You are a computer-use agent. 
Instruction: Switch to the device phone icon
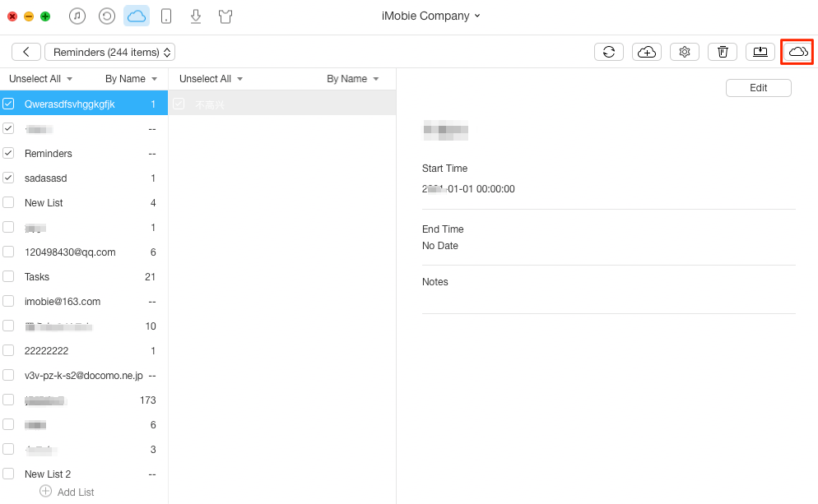pyautogui.click(x=166, y=16)
